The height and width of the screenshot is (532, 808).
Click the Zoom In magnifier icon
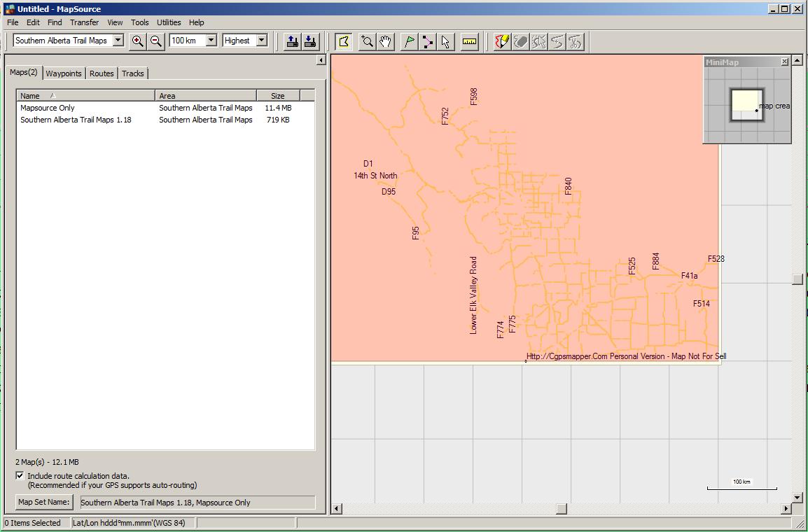point(138,41)
